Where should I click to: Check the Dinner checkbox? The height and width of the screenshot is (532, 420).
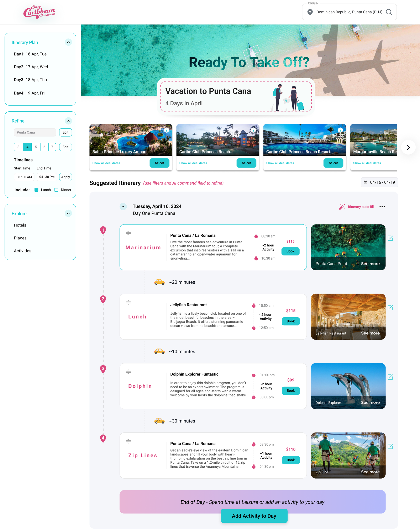(56, 190)
